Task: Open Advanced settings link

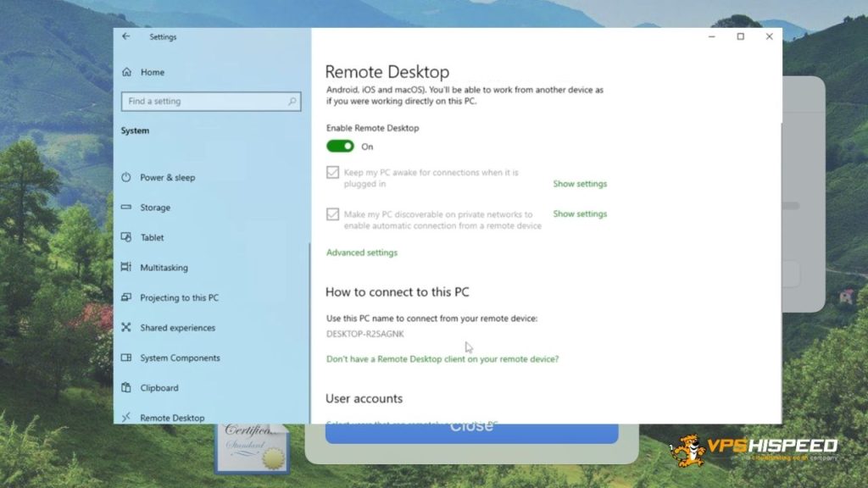Action: click(362, 252)
